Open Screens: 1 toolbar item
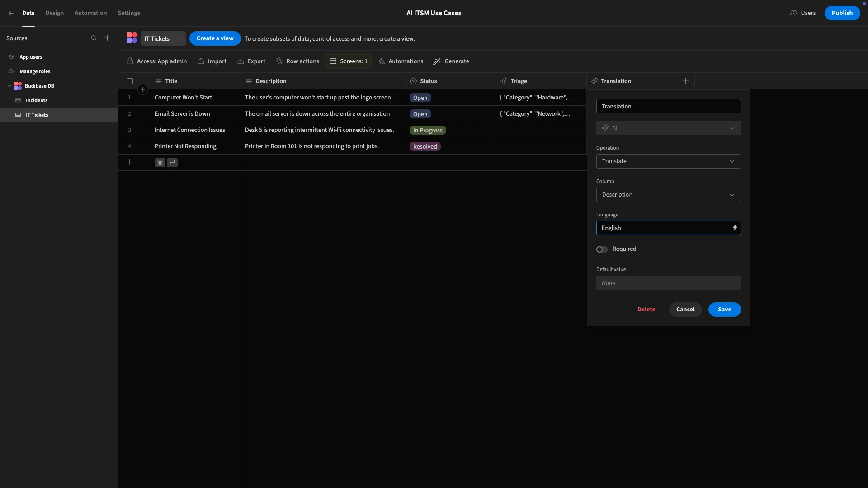 click(348, 61)
